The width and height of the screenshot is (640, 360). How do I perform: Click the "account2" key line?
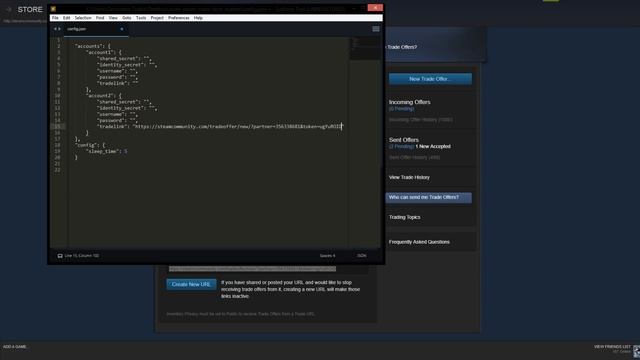(x=104, y=96)
